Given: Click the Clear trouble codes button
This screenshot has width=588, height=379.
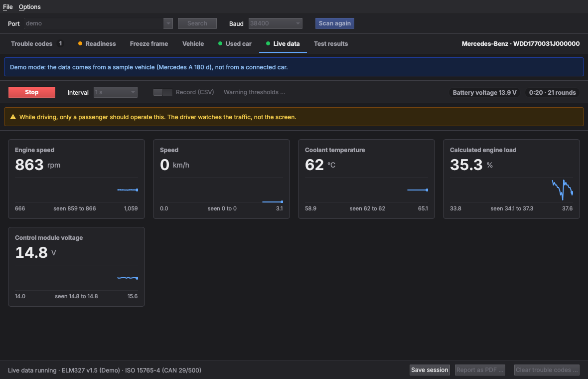Looking at the screenshot, I should click(x=547, y=370).
